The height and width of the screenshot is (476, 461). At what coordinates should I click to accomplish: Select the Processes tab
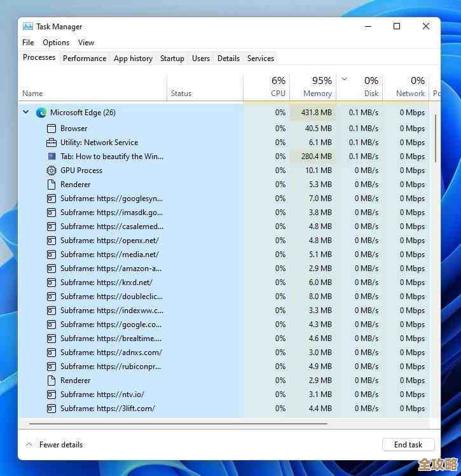(39, 57)
